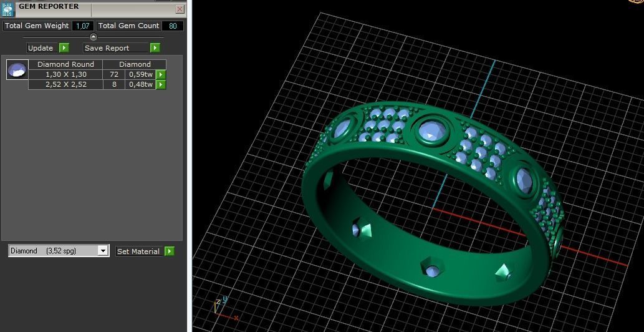Click the 0,59tw weight cell
The width and height of the screenshot is (644, 332).
(140, 74)
